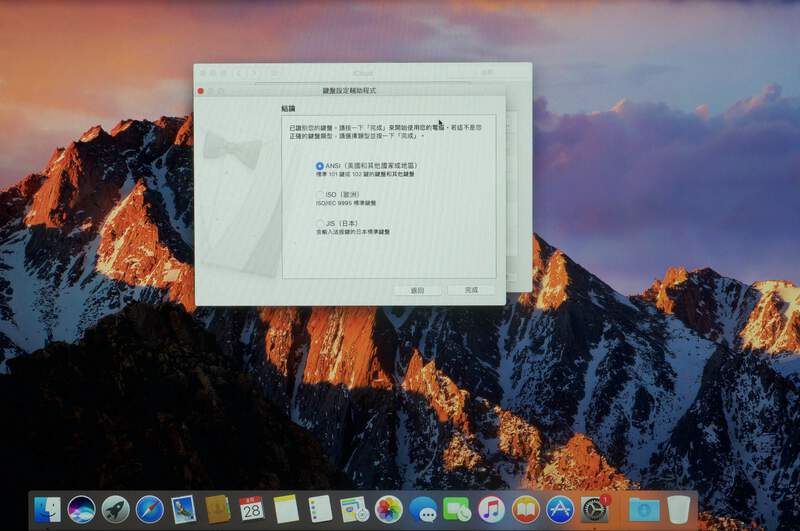Click the 完成 (Done) button
This screenshot has height=531, width=800.
471,290
